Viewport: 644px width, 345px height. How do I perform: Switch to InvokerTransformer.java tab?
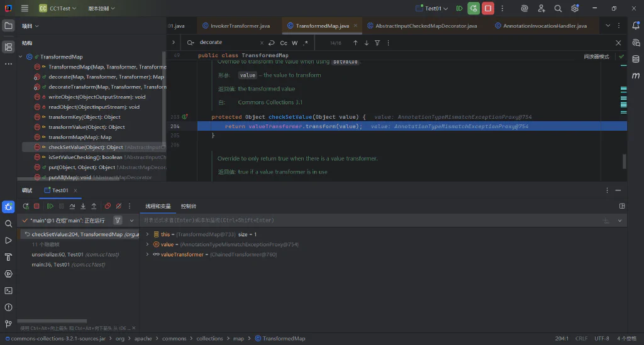point(236,25)
